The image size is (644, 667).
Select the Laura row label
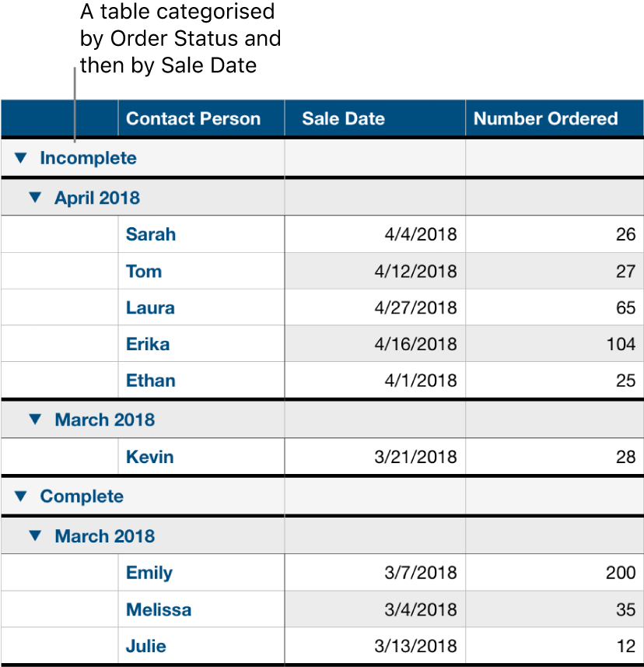click(x=149, y=307)
